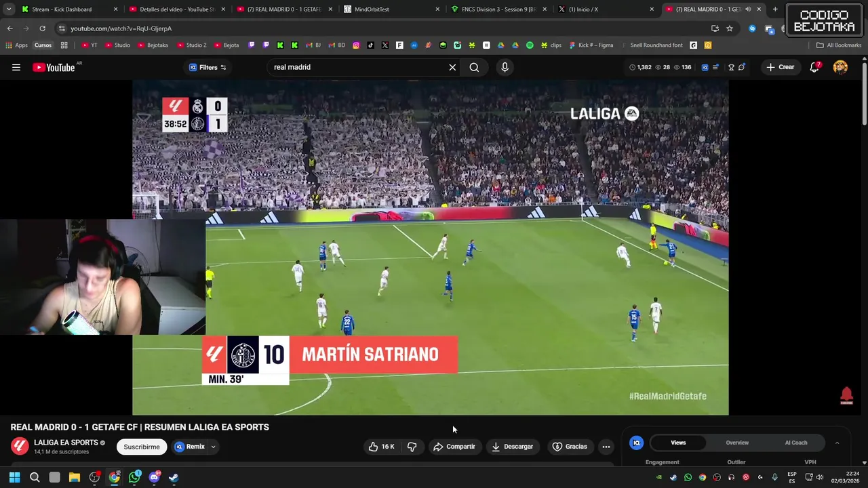
Task: Open File Explorer from taskbar
Action: (75, 477)
